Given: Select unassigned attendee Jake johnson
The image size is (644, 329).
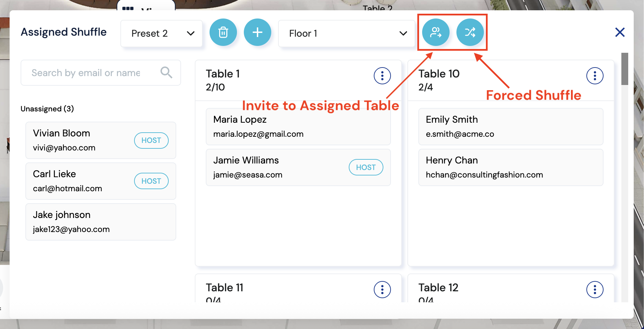Looking at the screenshot, I should (100, 222).
